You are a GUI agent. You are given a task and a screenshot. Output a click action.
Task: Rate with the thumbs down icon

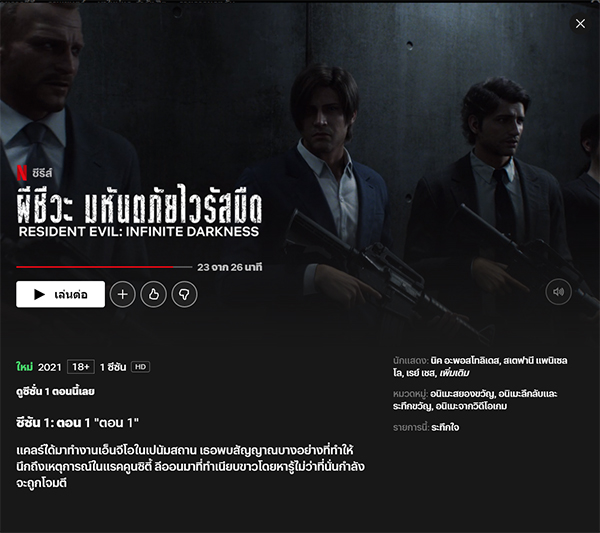click(x=184, y=294)
